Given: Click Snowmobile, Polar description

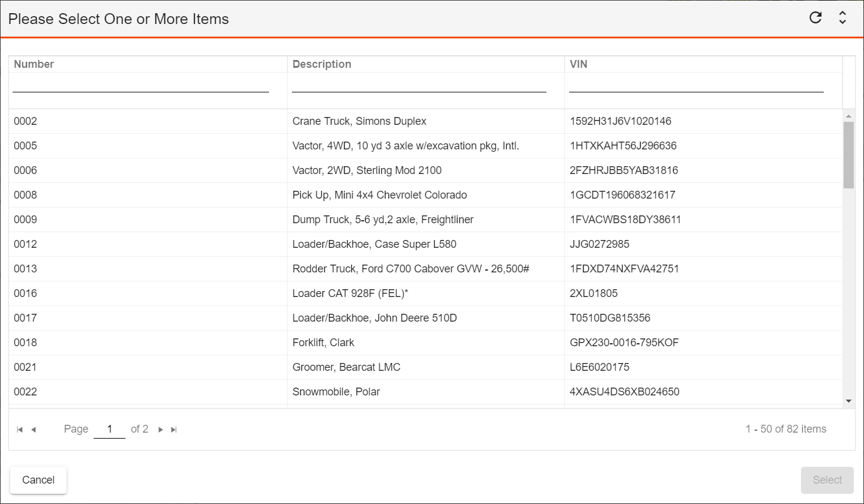Looking at the screenshot, I should 336,392.
